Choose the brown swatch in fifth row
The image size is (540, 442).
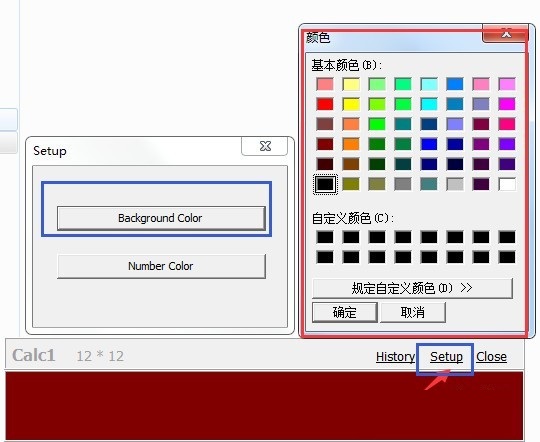pyautogui.click(x=351, y=164)
